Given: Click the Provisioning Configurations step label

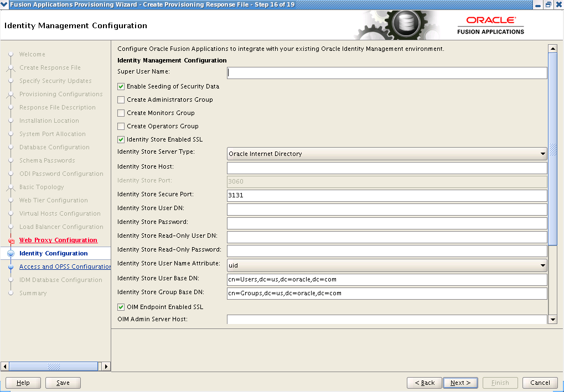Looking at the screenshot, I should (61, 94).
